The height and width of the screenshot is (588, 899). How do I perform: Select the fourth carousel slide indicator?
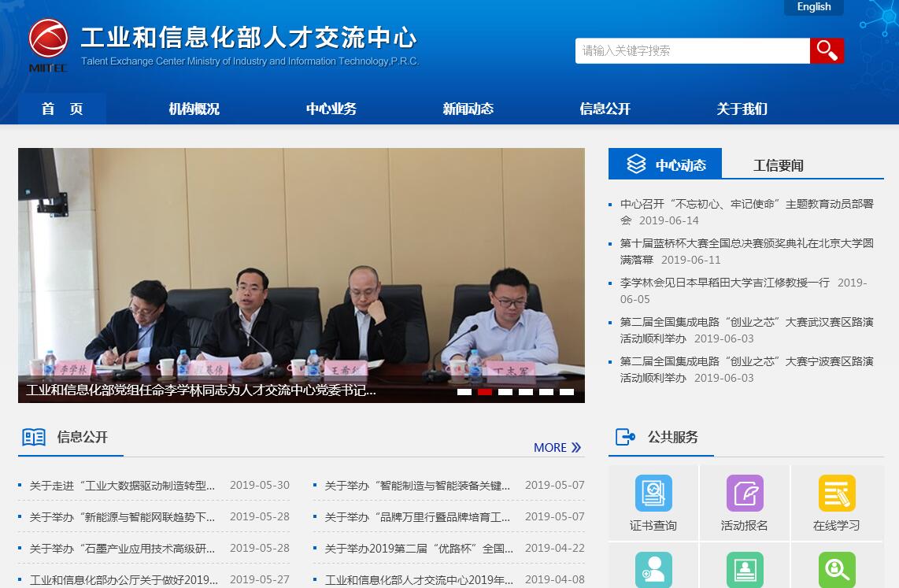pos(526,392)
